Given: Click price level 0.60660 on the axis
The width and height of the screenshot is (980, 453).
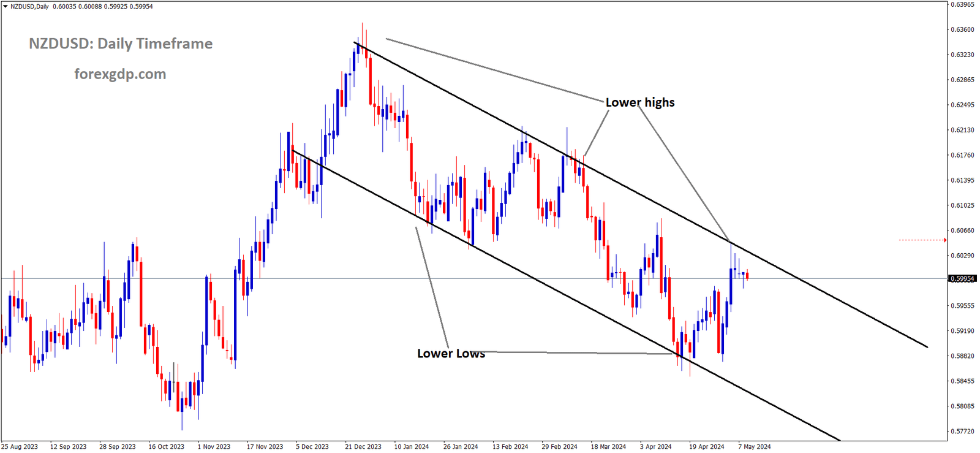Looking at the screenshot, I should click(x=962, y=230).
